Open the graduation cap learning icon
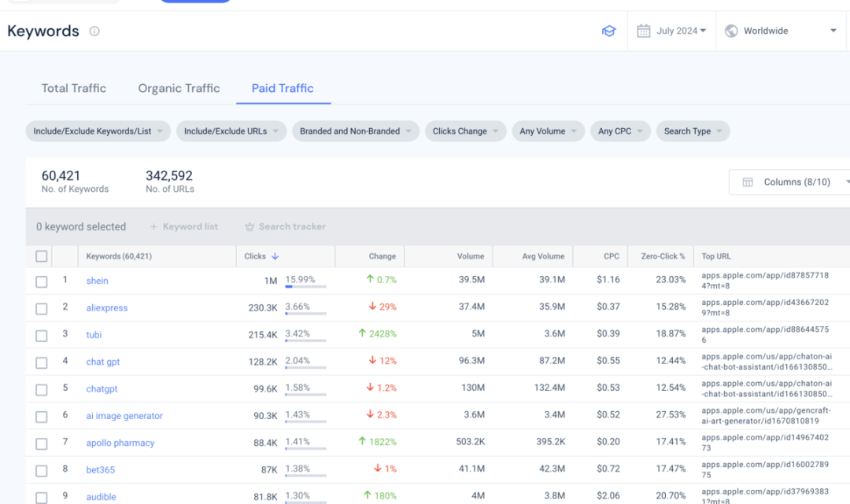Viewport: 850px width, 504px height. [608, 31]
